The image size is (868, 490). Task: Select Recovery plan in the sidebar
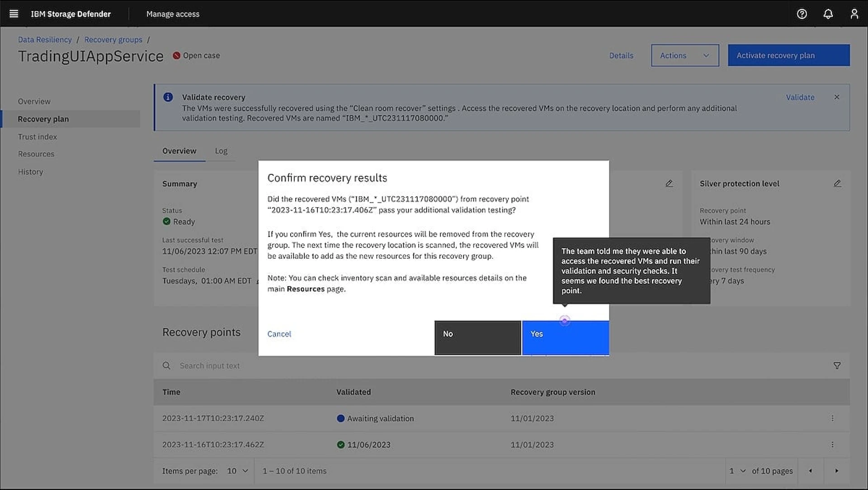pos(71,119)
